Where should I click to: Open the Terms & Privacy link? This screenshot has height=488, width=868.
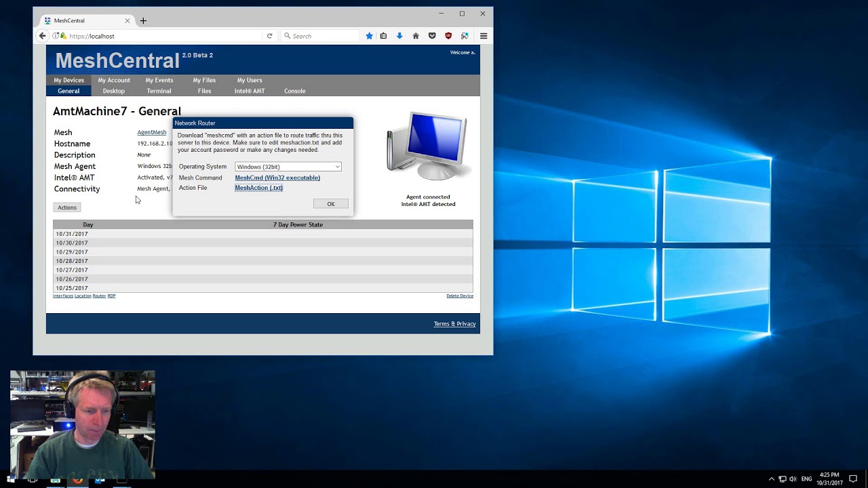(x=455, y=324)
